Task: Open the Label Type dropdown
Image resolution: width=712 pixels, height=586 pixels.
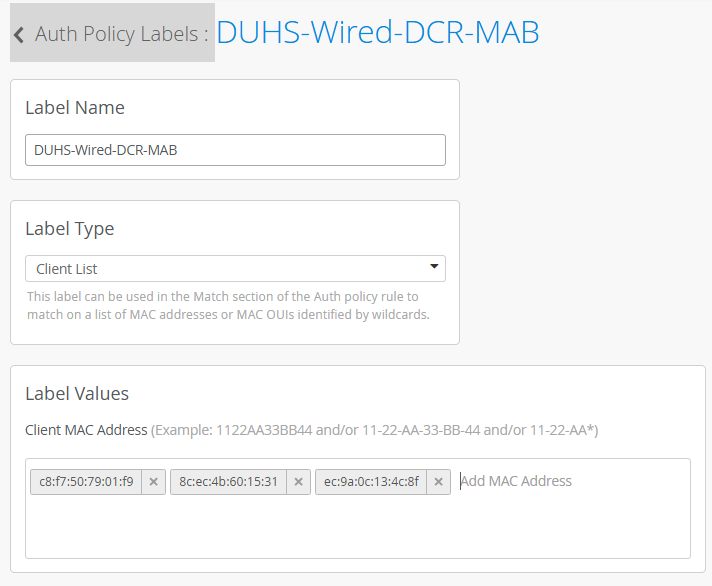Action: (x=235, y=269)
